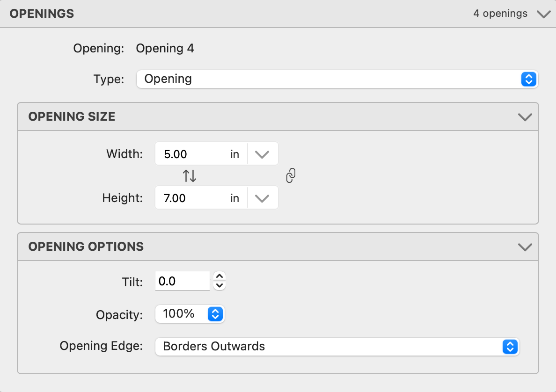Collapse the OPENING SIZE section chevron
556x392 pixels.
pos(525,116)
